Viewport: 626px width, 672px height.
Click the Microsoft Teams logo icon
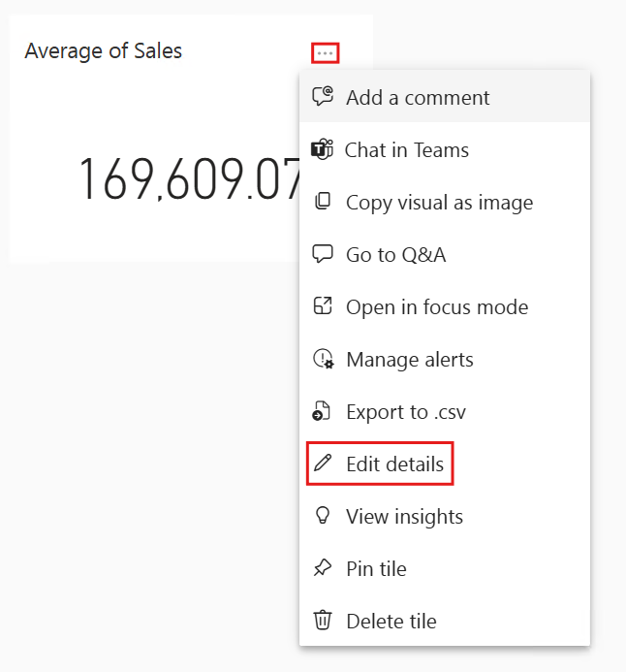[x=322, y=149]
